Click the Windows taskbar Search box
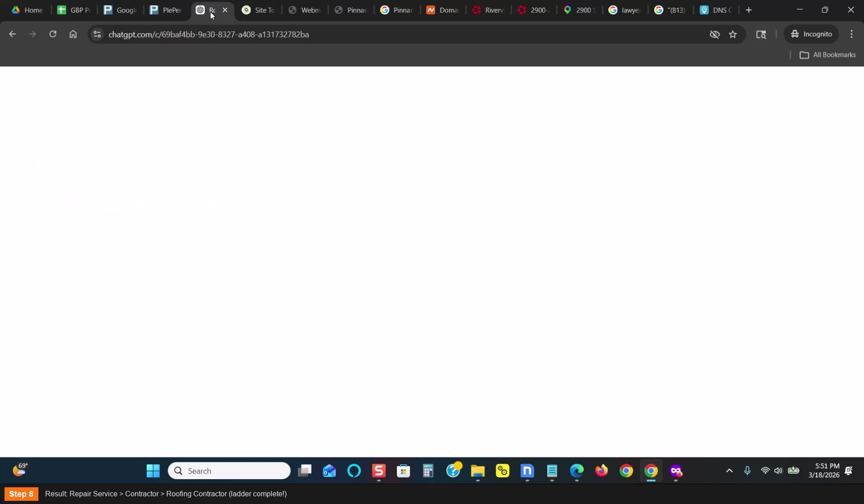 point(229,471)
